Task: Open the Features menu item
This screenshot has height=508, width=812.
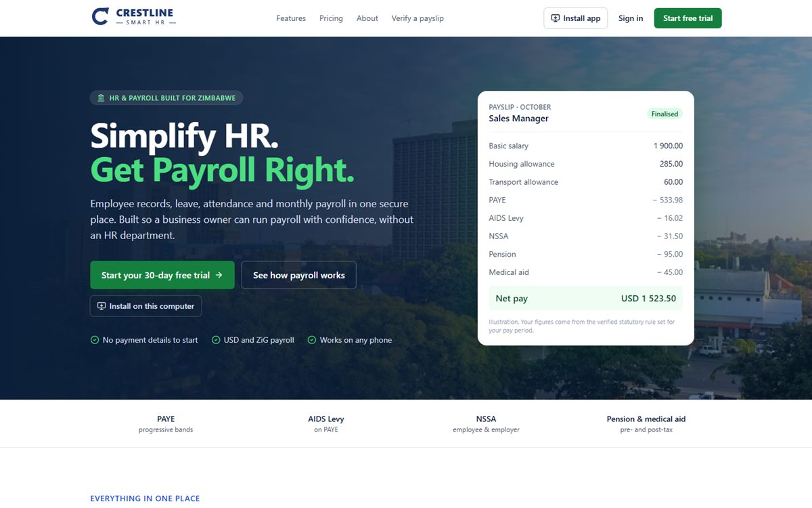Action: [x=291, y=18]
